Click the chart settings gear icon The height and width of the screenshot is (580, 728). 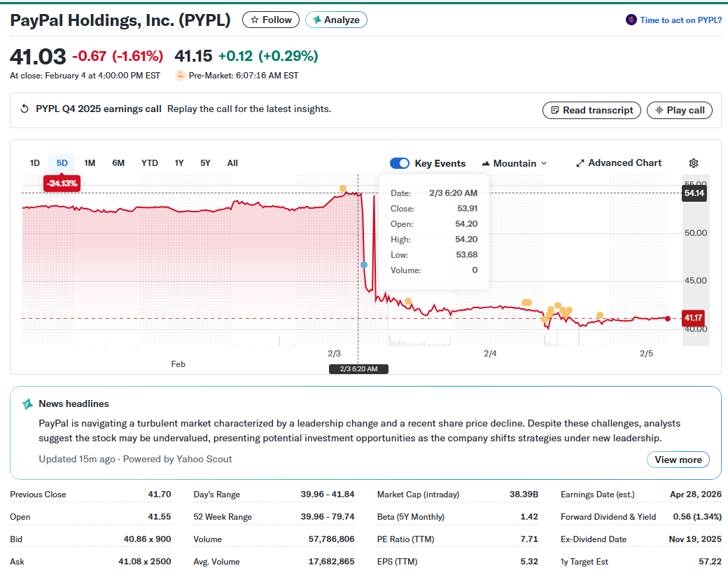pos(693,163)
